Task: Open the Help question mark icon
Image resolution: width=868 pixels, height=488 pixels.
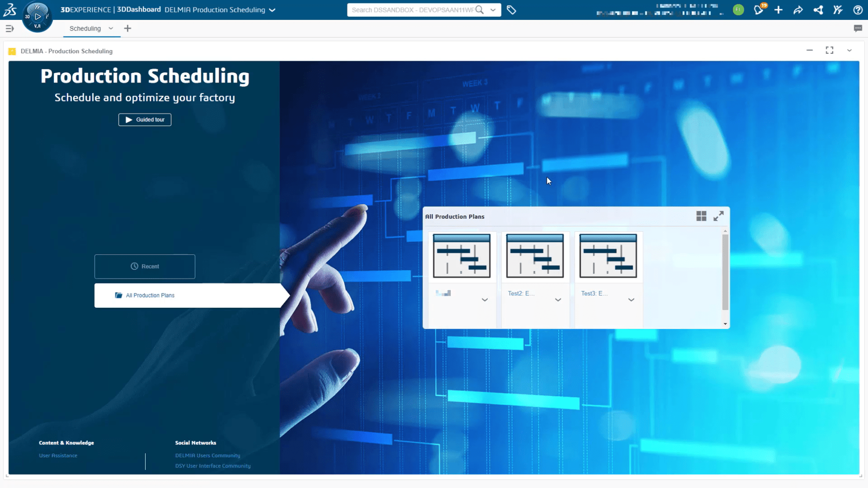Action: (858, 10)
